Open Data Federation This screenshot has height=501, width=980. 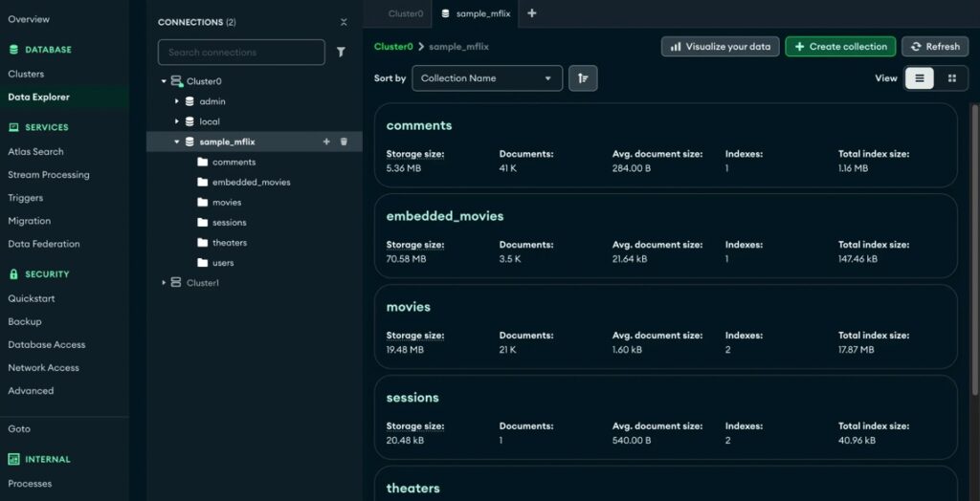pos(44,244)
